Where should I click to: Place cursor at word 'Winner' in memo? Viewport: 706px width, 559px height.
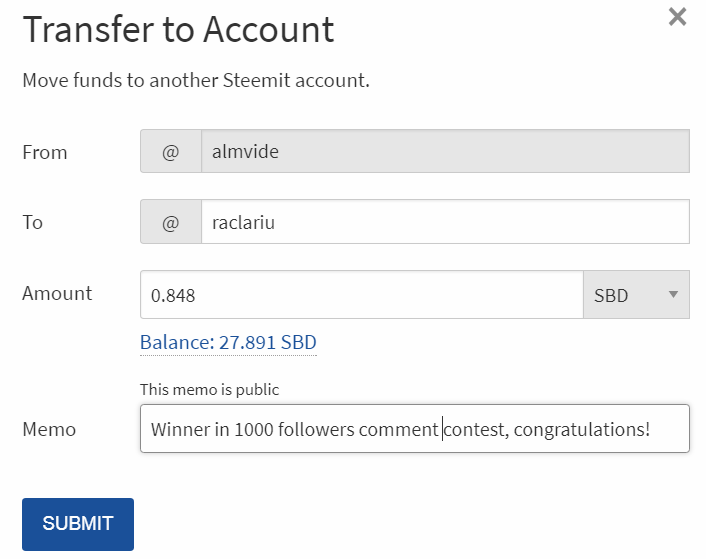tap(176, 430)
